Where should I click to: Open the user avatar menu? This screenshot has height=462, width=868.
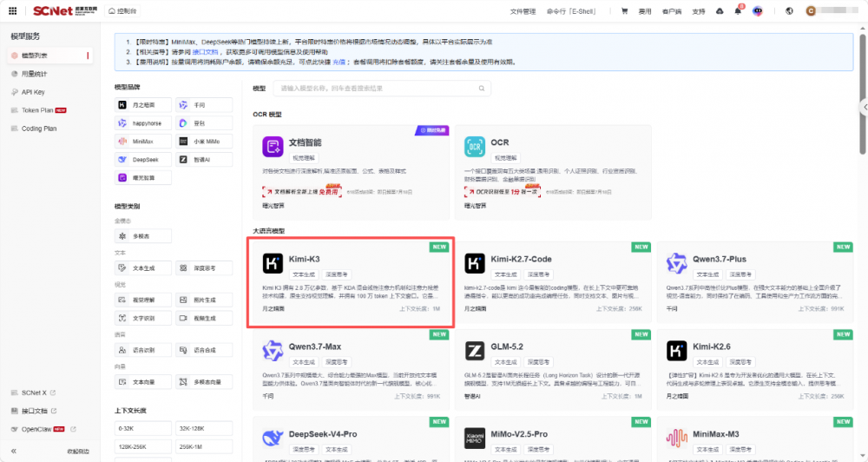(811, 10)
